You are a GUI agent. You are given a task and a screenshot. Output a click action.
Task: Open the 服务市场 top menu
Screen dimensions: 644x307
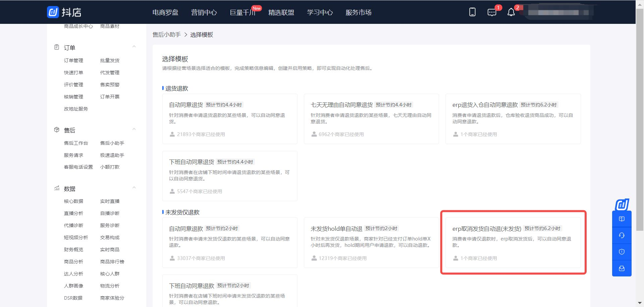pos(358,12)
